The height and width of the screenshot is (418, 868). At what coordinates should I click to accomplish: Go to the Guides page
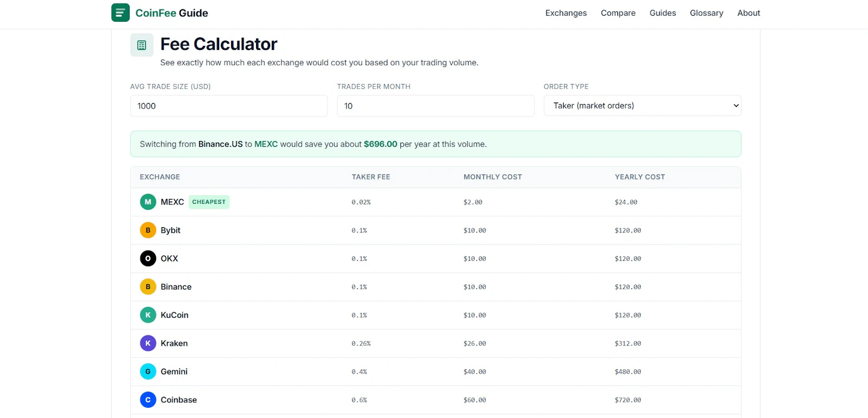(x=662, y=13)
